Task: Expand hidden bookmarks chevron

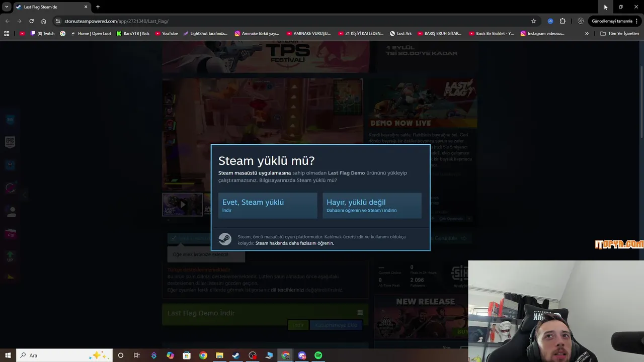Action: tap(587, 34)
